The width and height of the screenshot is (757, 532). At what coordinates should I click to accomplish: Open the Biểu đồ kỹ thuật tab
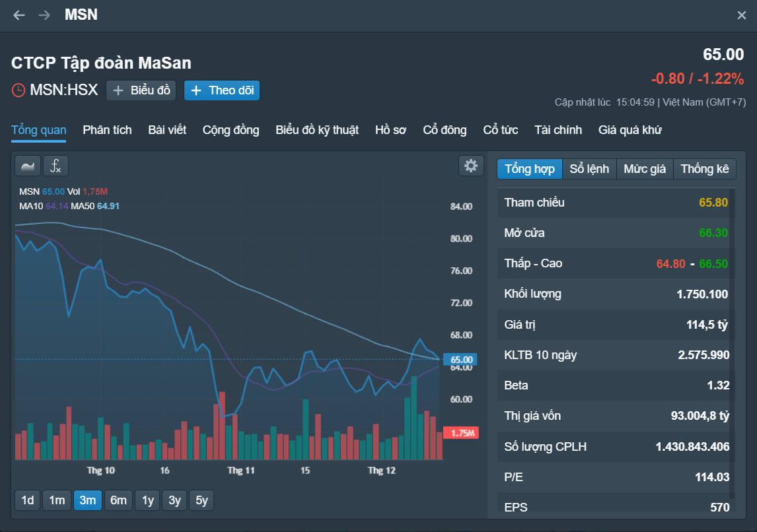317,130
